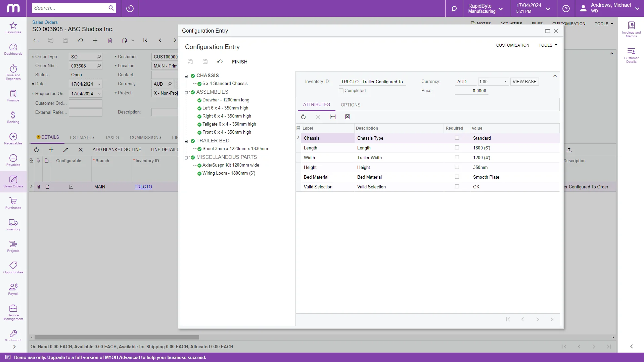Open the TOOLS menu in Configuration Entry
This screenshot has height=362, width=644.
coord(547,45)
